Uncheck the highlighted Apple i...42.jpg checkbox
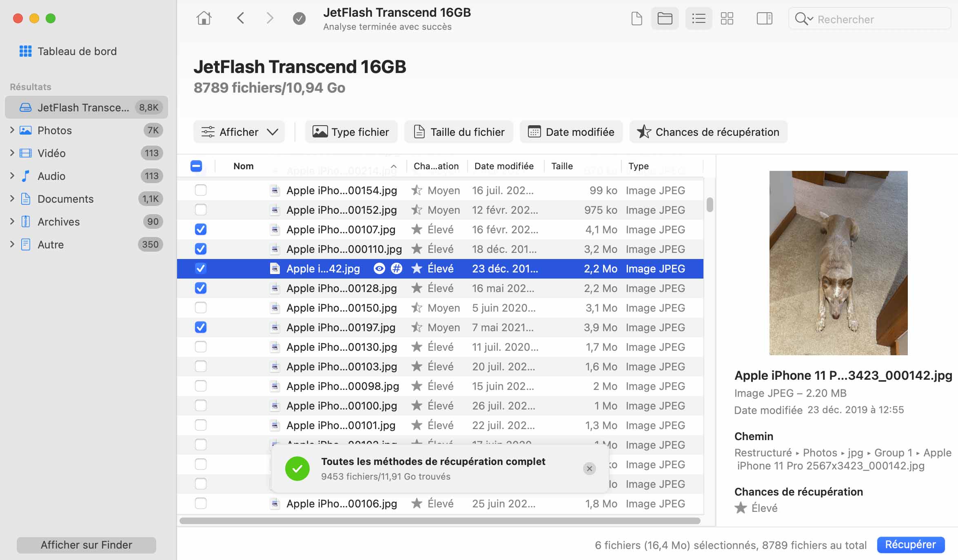The height and width of the screenshot is (560, 958). pos(201,268)
